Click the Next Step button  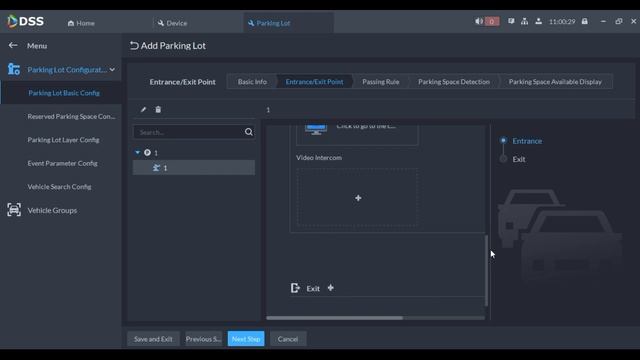pyautogui.click(x=246, y=339)
